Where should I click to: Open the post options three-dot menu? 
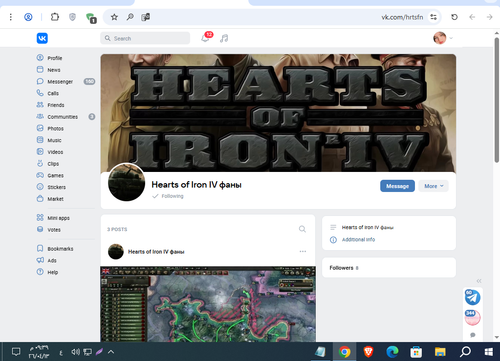[x=303, y=251]
